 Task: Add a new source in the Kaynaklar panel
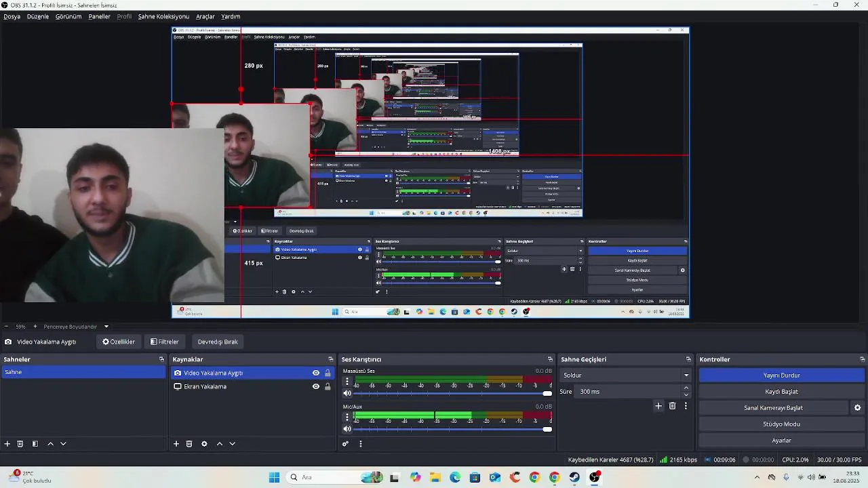176,444
